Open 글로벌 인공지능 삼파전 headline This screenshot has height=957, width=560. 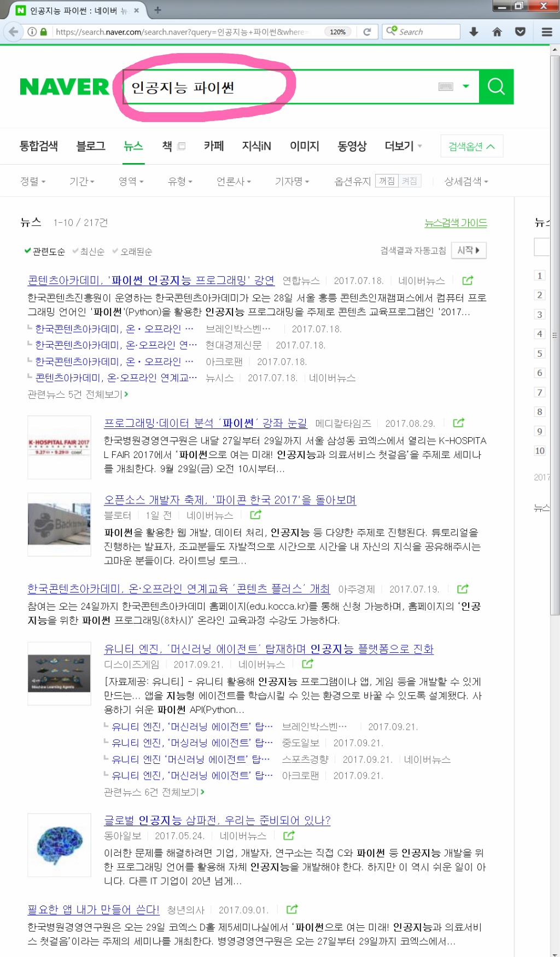pyautogui.click(x=217, y=820)
